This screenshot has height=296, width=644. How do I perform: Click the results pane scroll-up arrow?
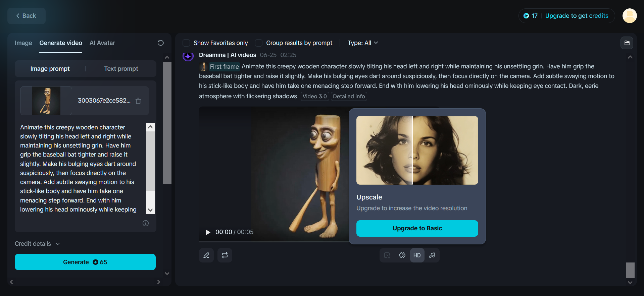pyautogui.click(x=630, y=57)
